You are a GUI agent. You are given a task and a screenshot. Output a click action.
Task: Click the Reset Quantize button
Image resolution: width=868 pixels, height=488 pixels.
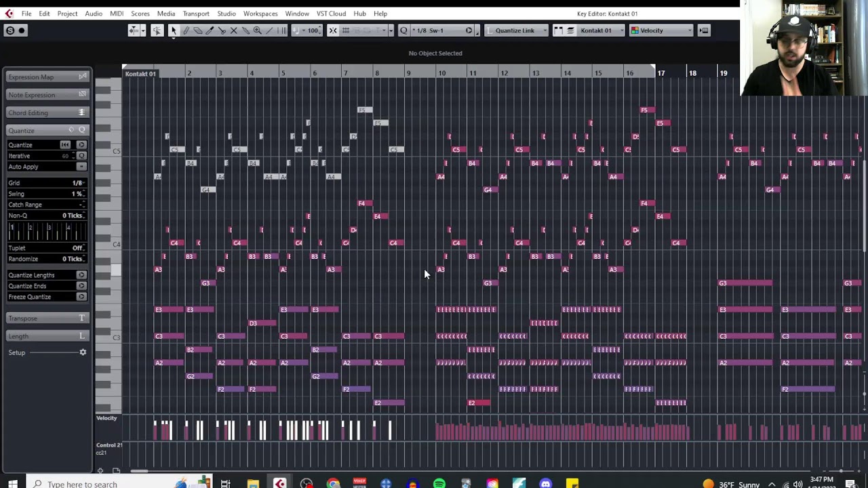pyautogui.click(x=64, y=145)
